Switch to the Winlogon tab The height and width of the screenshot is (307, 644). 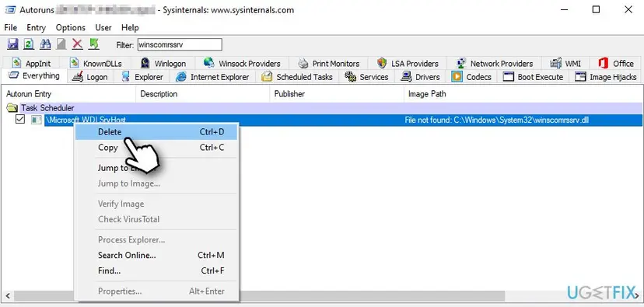coord(163,63)
